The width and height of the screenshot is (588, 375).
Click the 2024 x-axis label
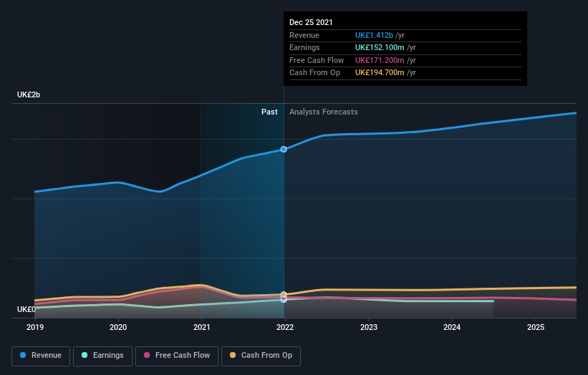pyautogui.click(x=452, y=327)
